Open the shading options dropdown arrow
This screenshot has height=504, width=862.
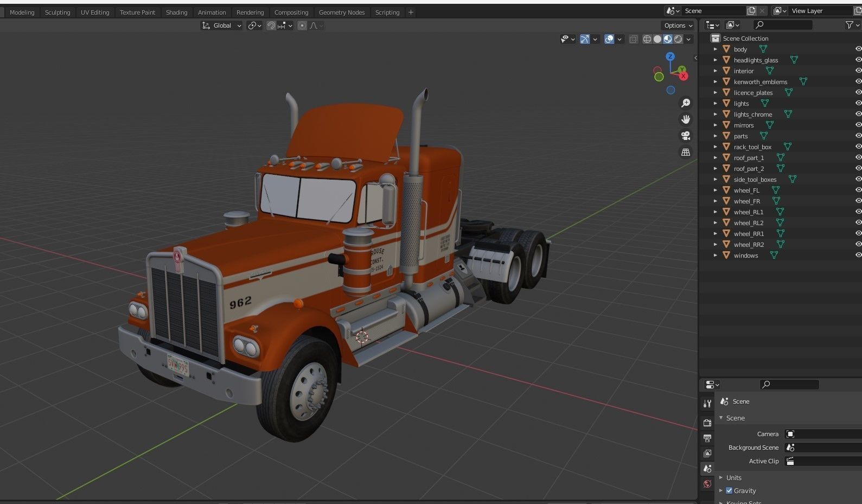tap(688, 39)
